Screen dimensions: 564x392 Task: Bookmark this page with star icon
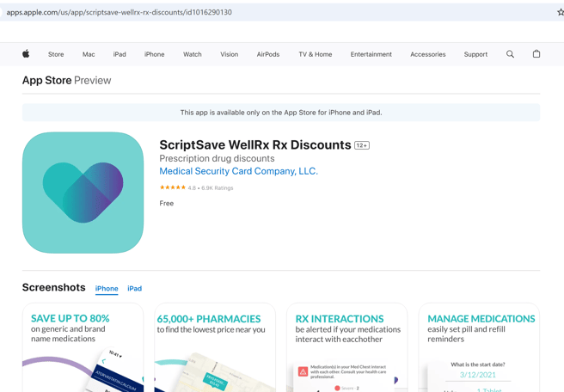pyautogui.click(x=560, y=12)
